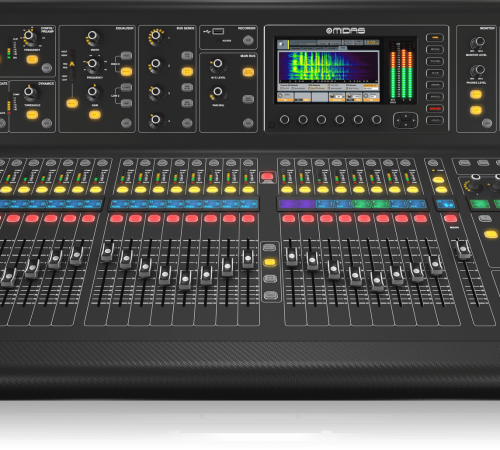Mute the first channel of the middle bank
Image resolution: width=500 pixels, height=450 pixels.
coord(116,219)
